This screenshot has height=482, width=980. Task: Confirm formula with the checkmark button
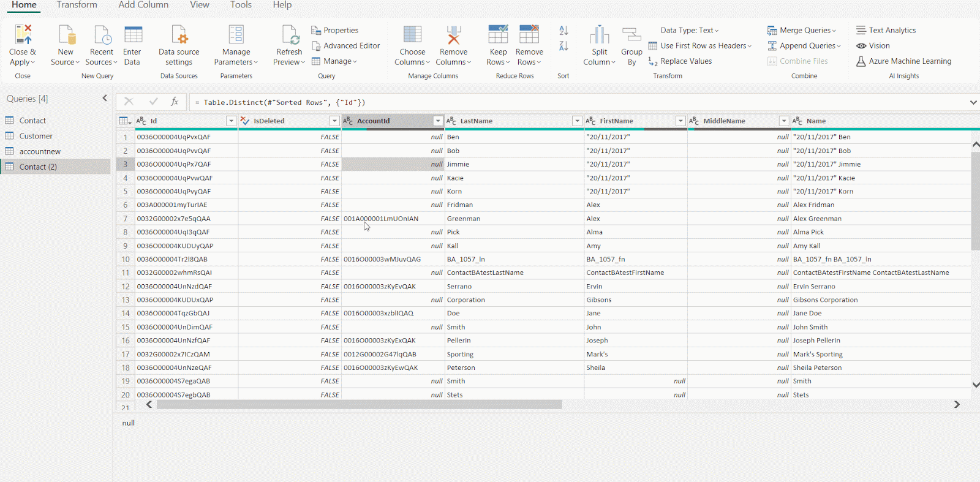tap(153, 102)
